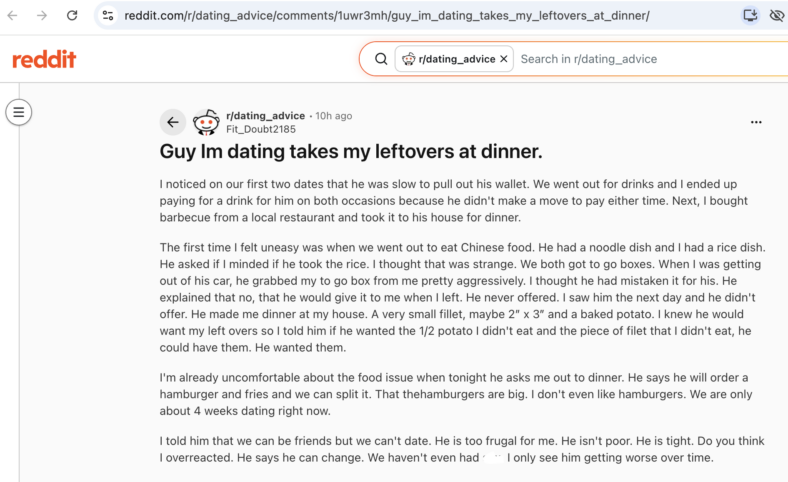Click the magnifying glass search icon
This screenshot has height=482, width=788.
tap(381, 59)
